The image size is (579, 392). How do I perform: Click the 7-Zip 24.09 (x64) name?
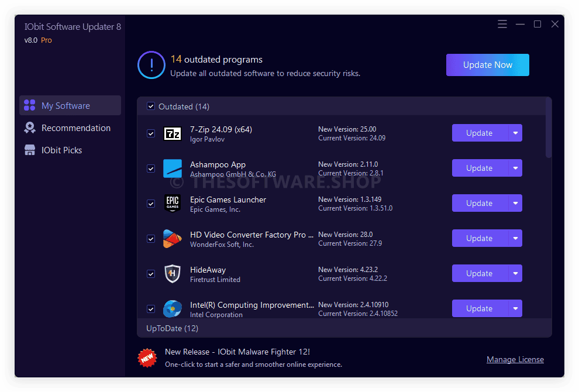pyautogui.click(x=221, y=129)
